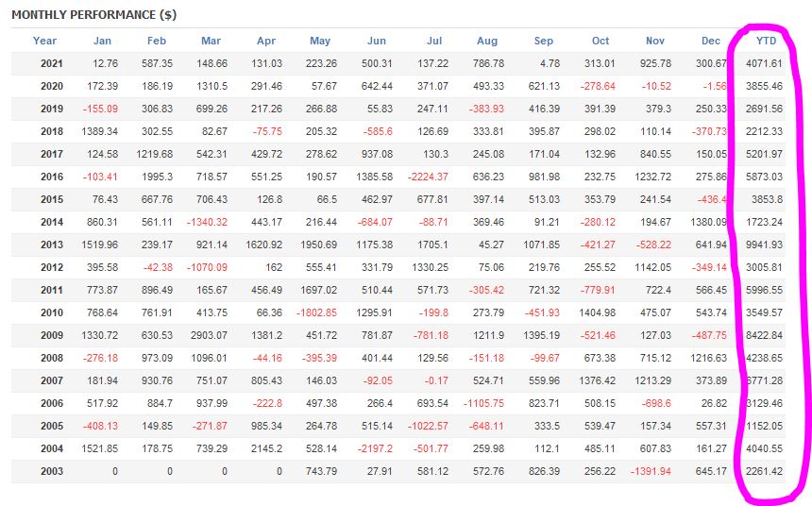Click the 2013 YTD value 9941.93
Screen dimensions: 812x506
pos(763,245)
